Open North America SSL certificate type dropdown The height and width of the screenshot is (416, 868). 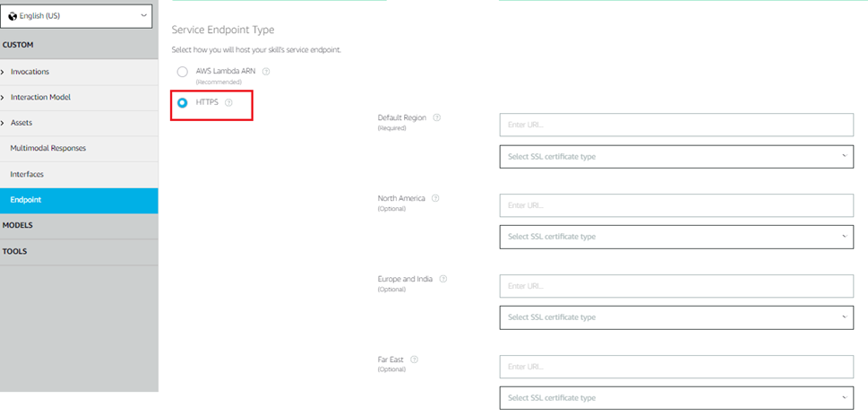click(x=676, y=237)
